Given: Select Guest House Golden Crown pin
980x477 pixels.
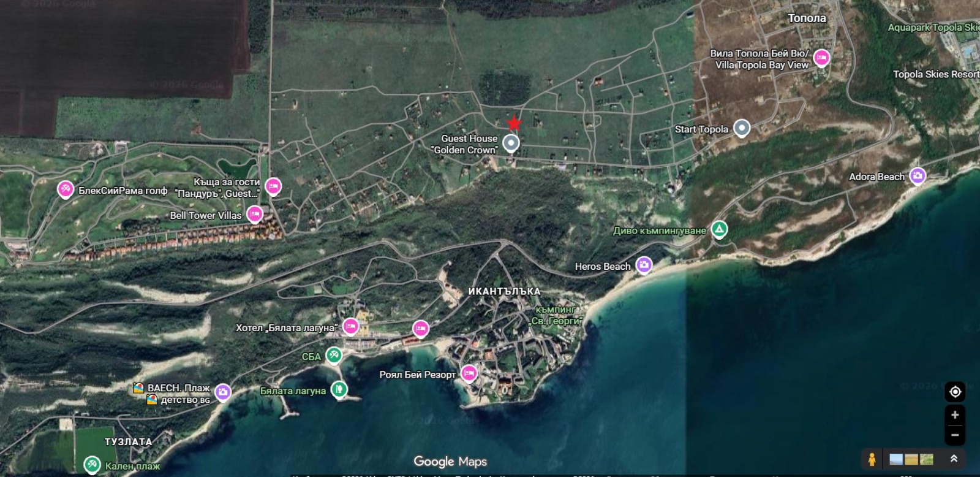Looking at the screenshot, I should coord(511,143).
